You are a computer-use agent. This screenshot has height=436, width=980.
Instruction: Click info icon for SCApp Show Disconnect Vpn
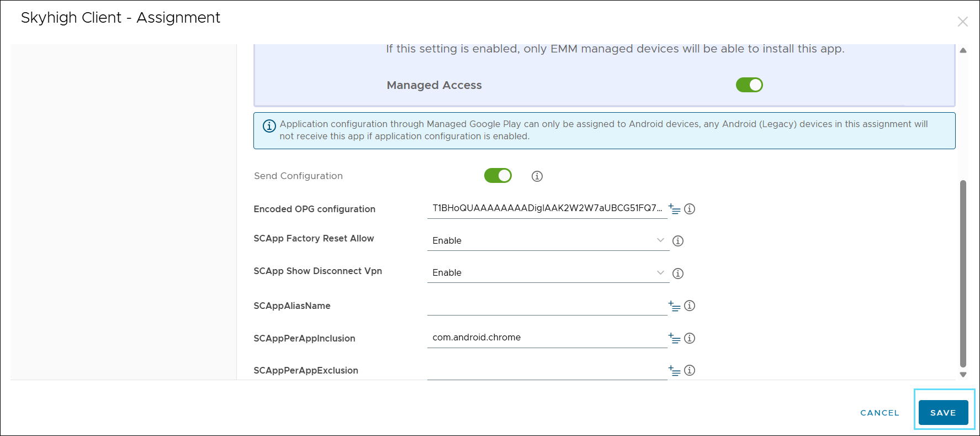tap(678, 274)
